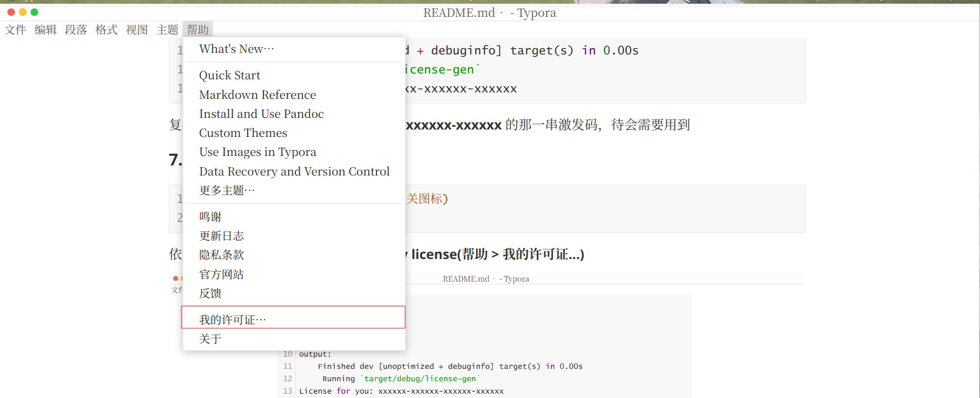
Task: Choose Data Recovery and Version Control
Action: click(x=294, y=172)
